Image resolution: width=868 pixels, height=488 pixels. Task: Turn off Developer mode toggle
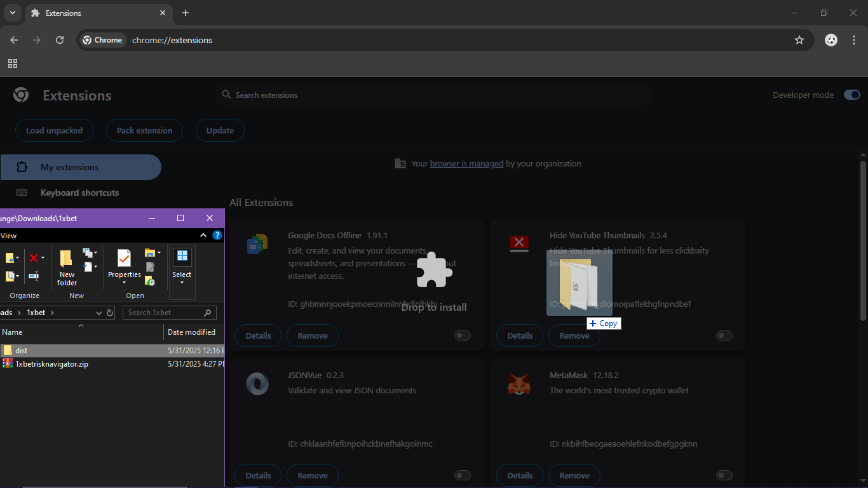(851, 95)
